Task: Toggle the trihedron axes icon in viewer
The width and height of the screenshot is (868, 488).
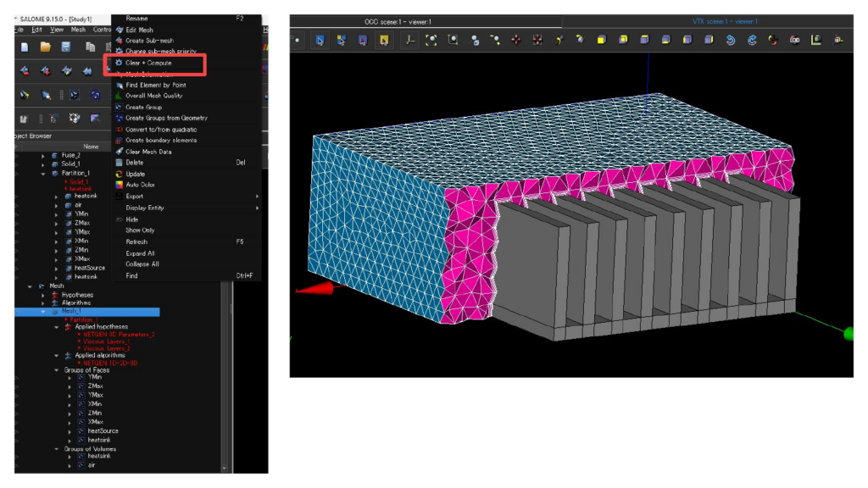Action: click(411, 40)
